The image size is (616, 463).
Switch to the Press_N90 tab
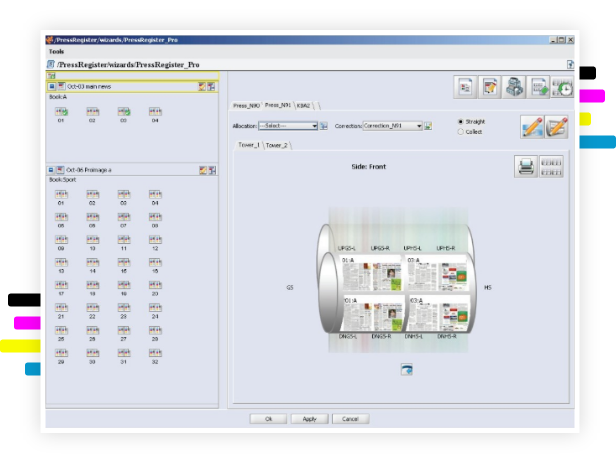246,104
